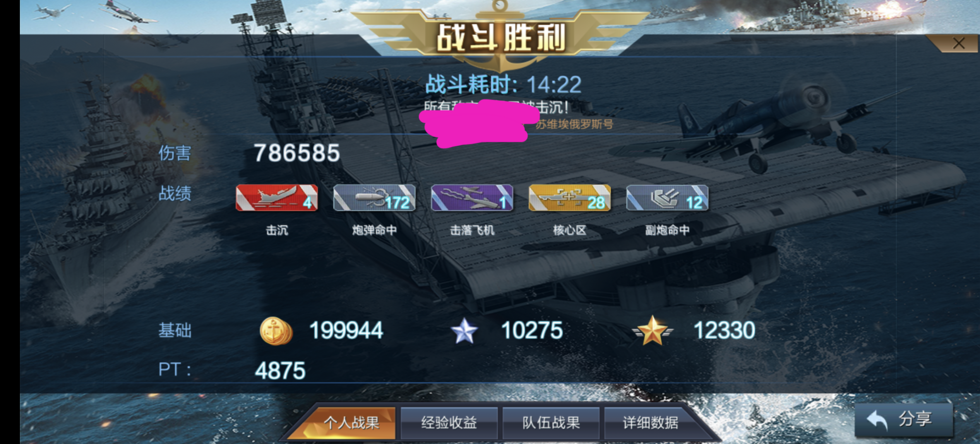Viewport: 980px width, 444px height.
Task: Click the gold anchor coin icon
Action: coord(276,331)
